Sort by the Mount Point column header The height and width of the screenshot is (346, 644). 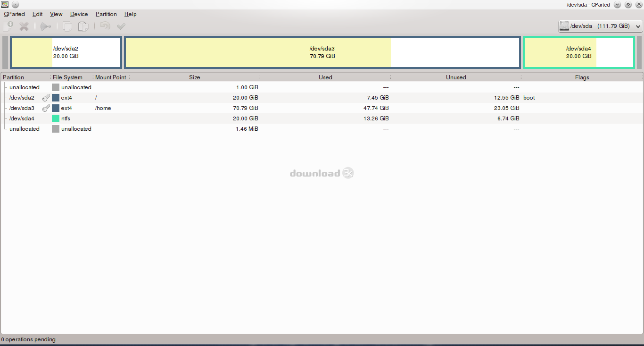click(x=111, y=77)
